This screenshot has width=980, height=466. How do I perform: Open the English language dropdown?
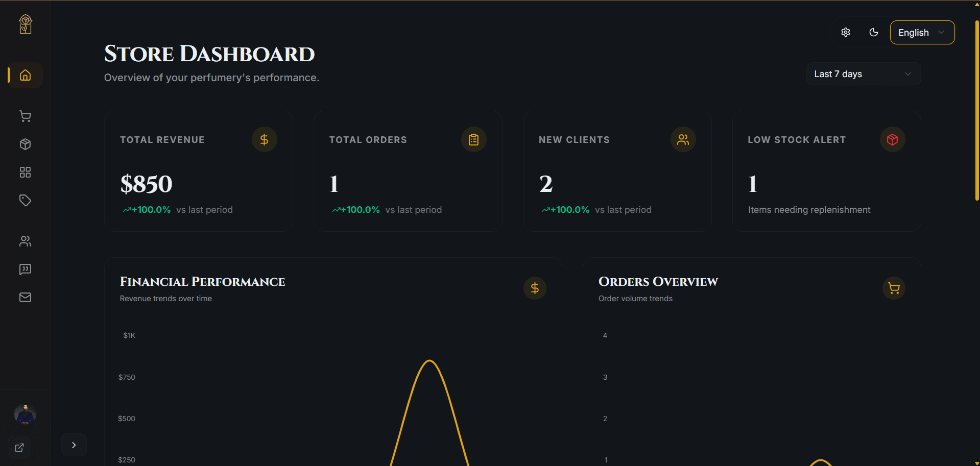click(922, 33)
